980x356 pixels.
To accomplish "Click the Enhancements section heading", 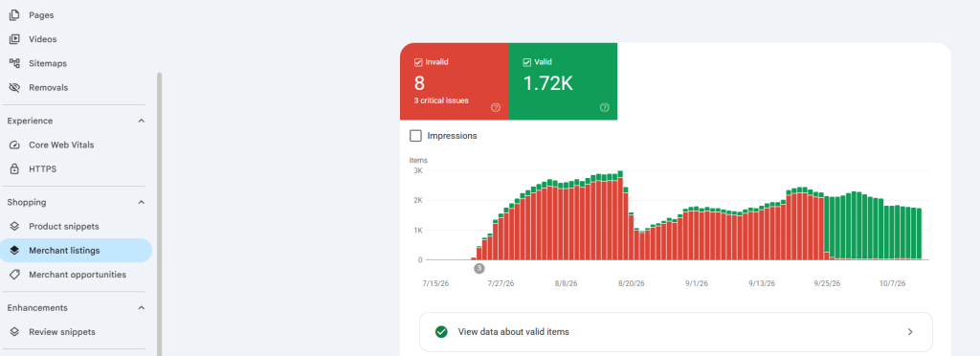I will (37, 308).
